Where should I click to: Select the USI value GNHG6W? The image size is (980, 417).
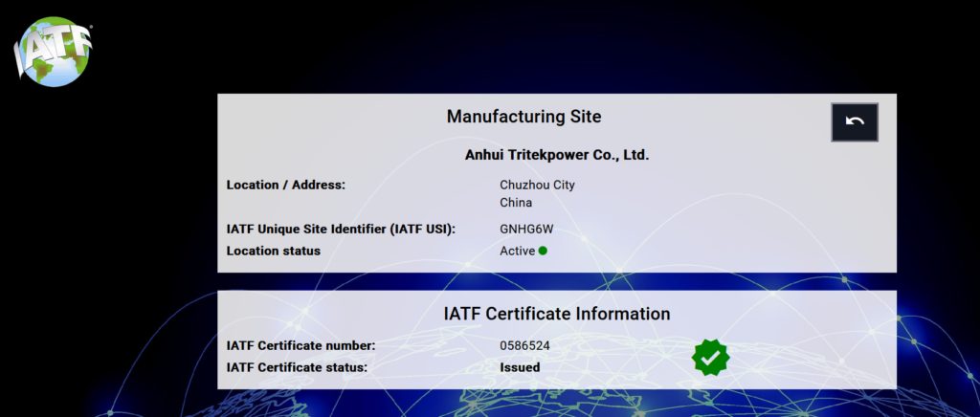526,230
